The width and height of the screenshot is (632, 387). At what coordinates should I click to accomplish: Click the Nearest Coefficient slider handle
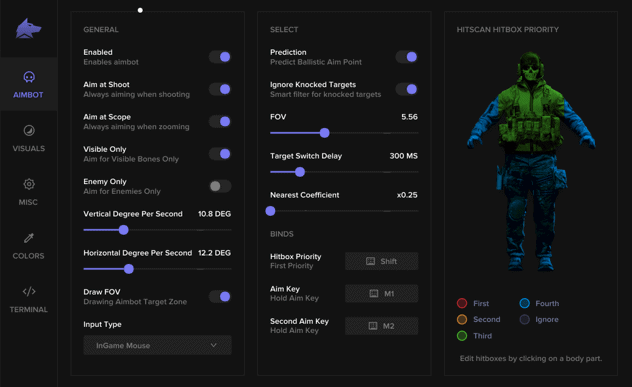click(x=270, y=211)
